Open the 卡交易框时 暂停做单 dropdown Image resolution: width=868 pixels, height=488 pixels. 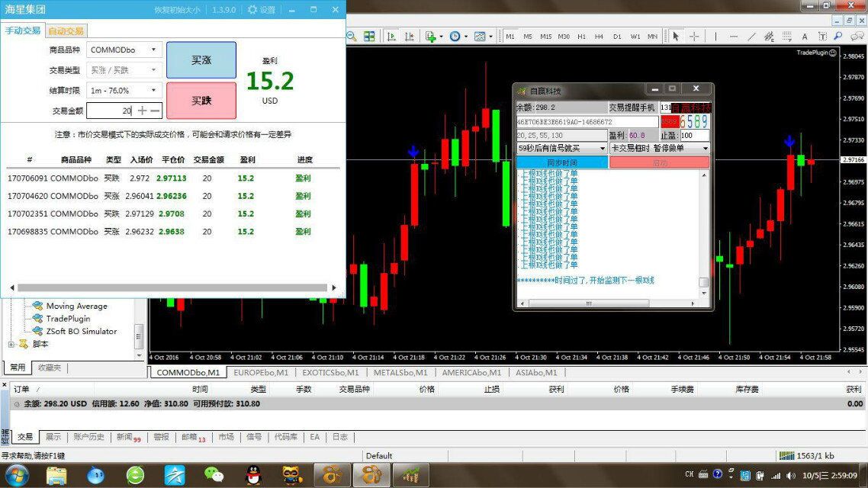[x=659, y=148]
